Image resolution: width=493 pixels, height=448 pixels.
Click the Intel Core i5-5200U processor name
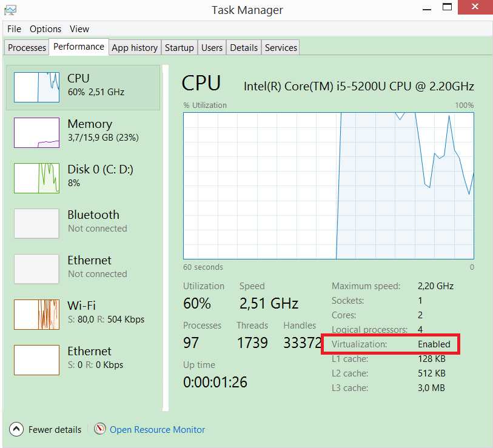[x=359, y=86]
